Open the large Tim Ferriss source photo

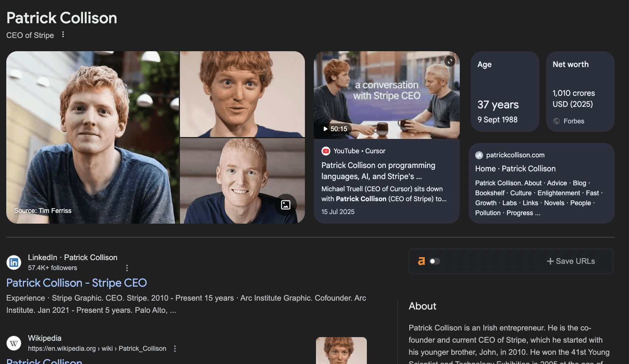(93, 137)
